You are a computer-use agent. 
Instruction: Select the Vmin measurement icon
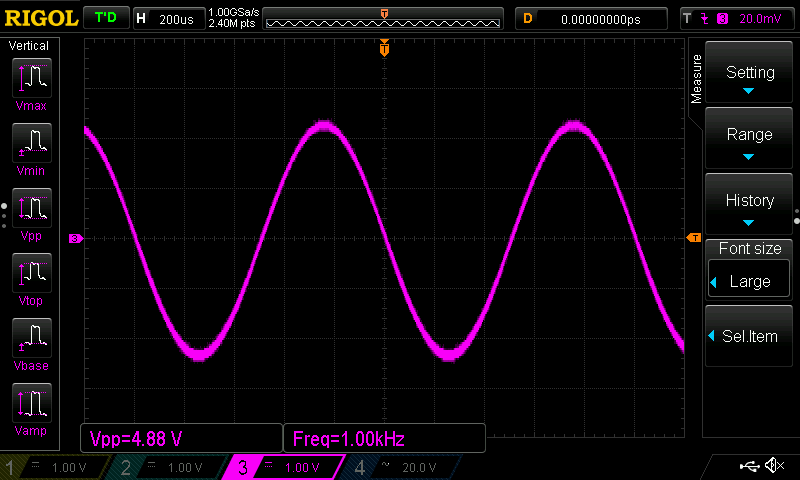click(x=32, y=142)
